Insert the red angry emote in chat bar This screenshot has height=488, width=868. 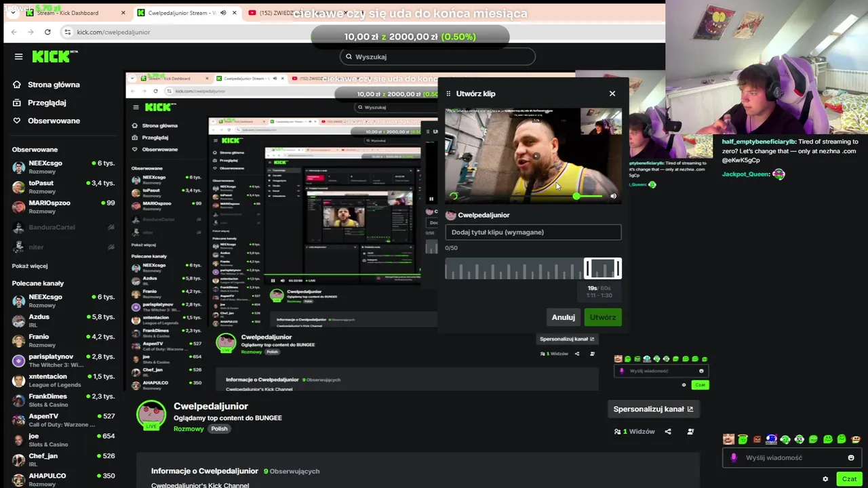point(757,439)
